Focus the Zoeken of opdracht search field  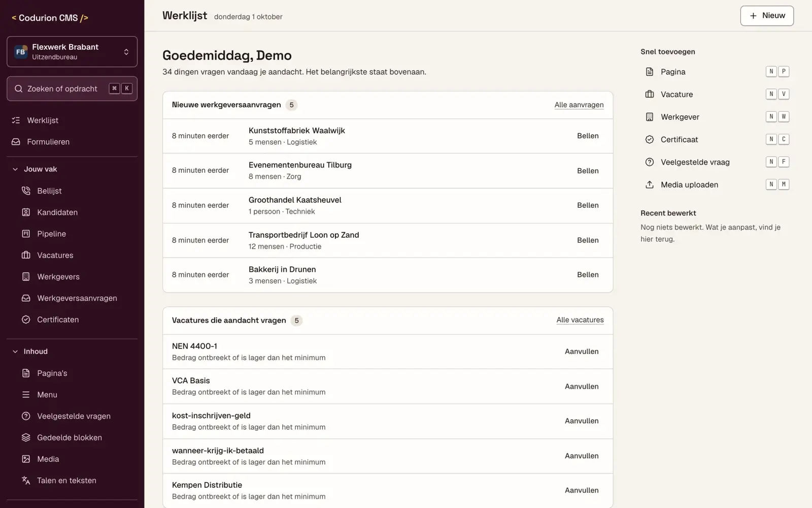tap(72, 88)
